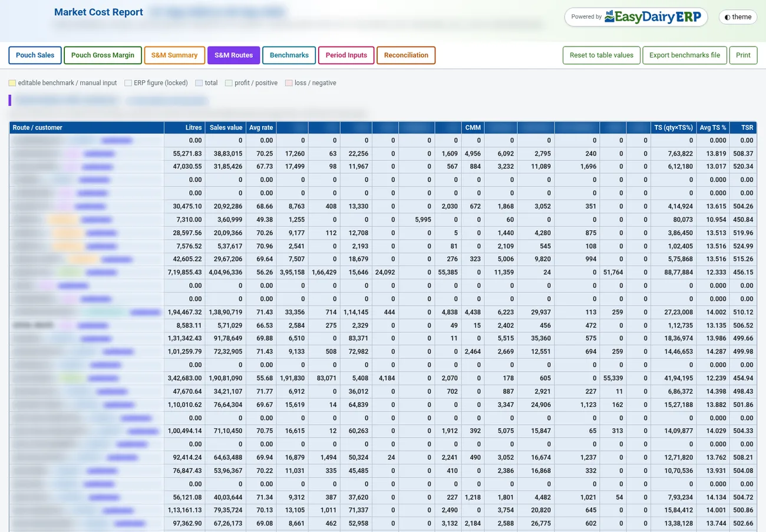The height and width of the screenshot is (532, 766).
Task: Click the Litres column header
Action: pyautogui.click(x=184, y=127)
